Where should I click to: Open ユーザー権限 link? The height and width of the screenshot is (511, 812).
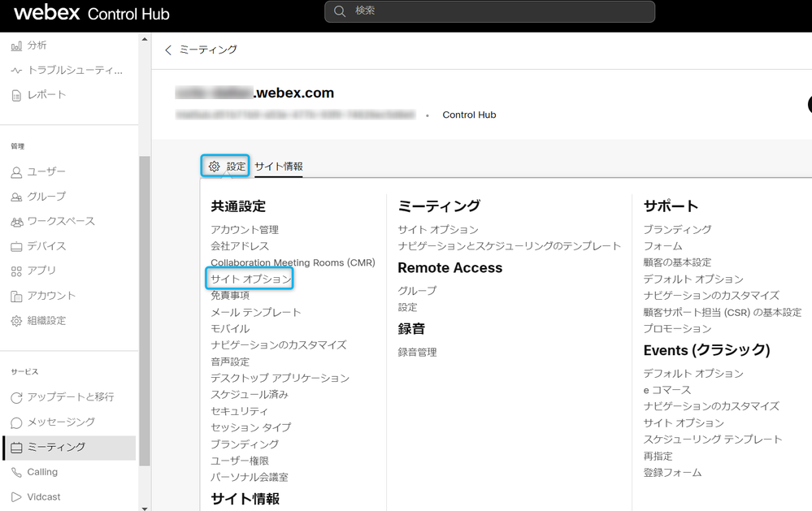240,461
